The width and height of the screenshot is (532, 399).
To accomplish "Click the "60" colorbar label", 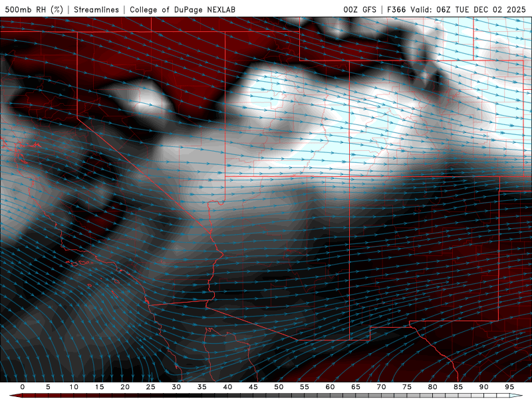I will click(x=330, y=387).
